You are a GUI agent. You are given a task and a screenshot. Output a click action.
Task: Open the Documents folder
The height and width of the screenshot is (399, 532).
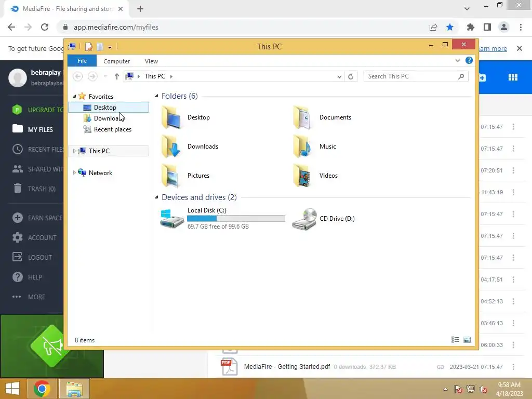(x=322, y=117)
